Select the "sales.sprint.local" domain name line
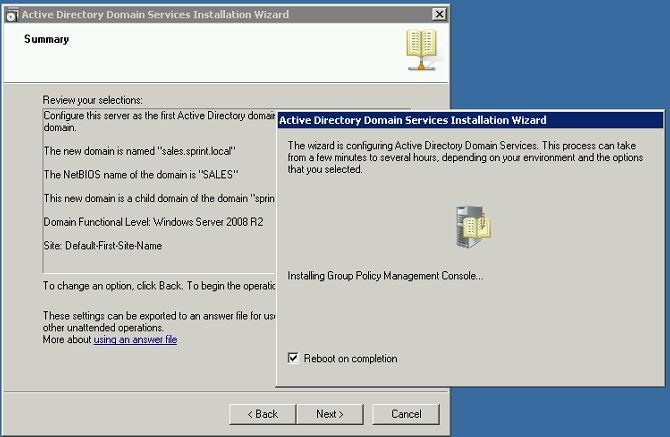This screenshot has width=670, height=437. click(x=139, y=150)
